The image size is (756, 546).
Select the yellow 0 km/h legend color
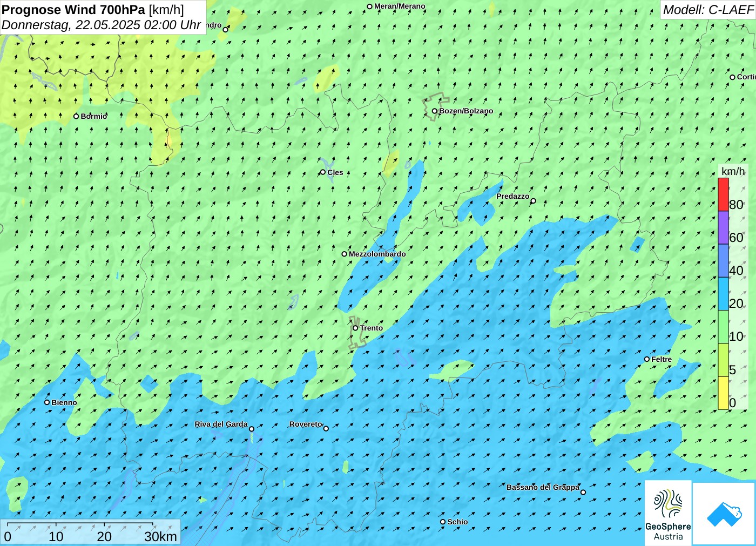point(723,393)
